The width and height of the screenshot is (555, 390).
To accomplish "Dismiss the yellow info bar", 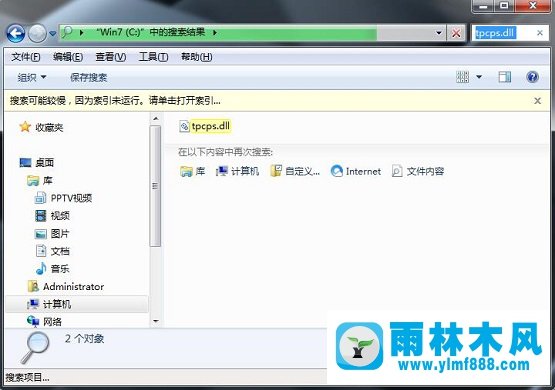I will 537,101.
